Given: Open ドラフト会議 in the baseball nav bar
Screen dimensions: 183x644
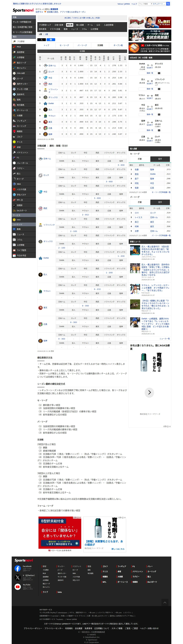Looking at the screenshot, I should click(x=55, y=29).
